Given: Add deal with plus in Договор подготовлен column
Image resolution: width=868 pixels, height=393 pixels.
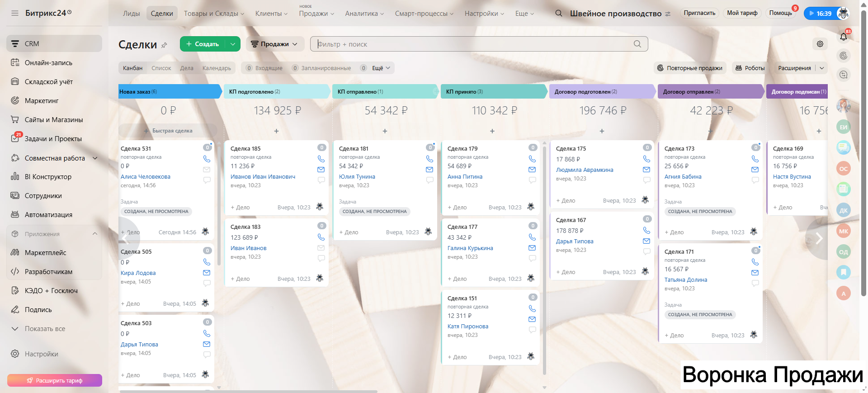Looking at the screenshot, I should [602, 131].
